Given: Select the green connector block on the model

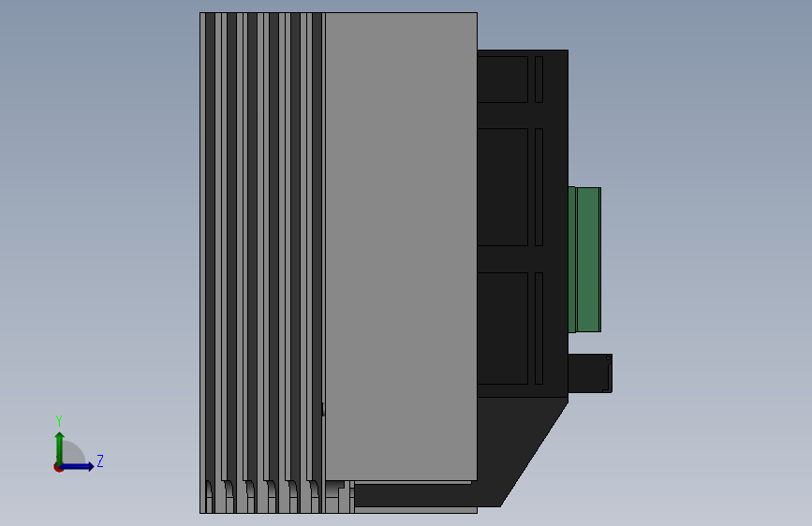Looking at the screenshot, I should tap(584, 259).
